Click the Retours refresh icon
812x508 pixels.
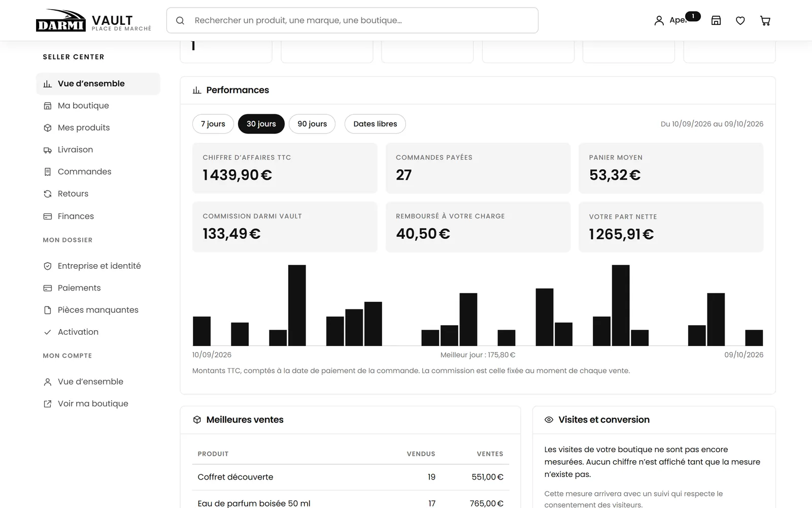tap(48, 194)
